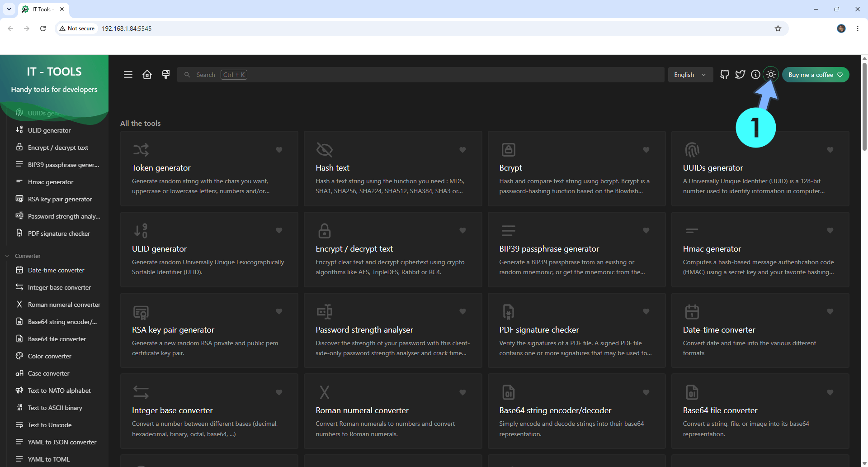The width and height of the screenshot is (868, 467).
Task: Favorite the Date-time converter card heart
Action: coord(830,311)
